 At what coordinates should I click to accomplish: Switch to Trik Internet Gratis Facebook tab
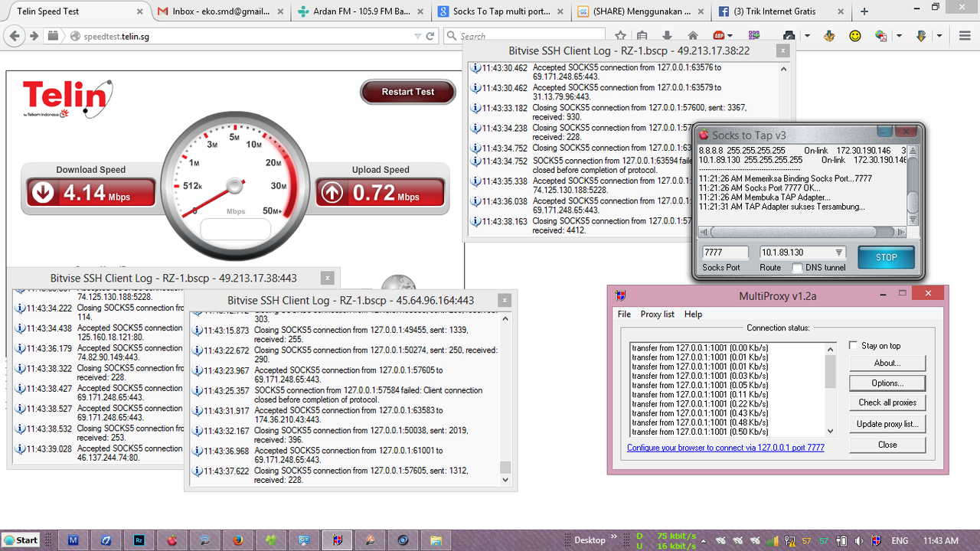tap(781, 11)
